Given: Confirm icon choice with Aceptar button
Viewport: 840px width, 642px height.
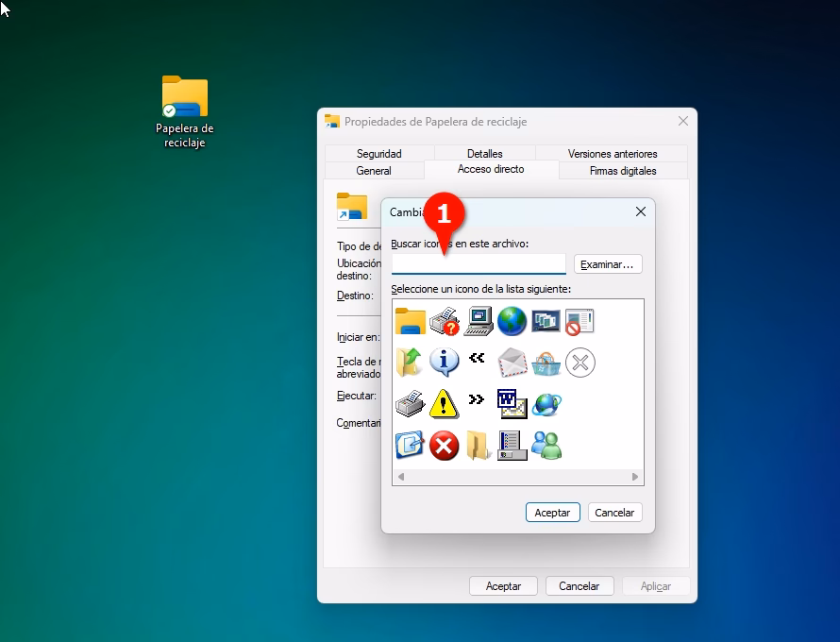Looking at the screenshot, I should point(552,513).
